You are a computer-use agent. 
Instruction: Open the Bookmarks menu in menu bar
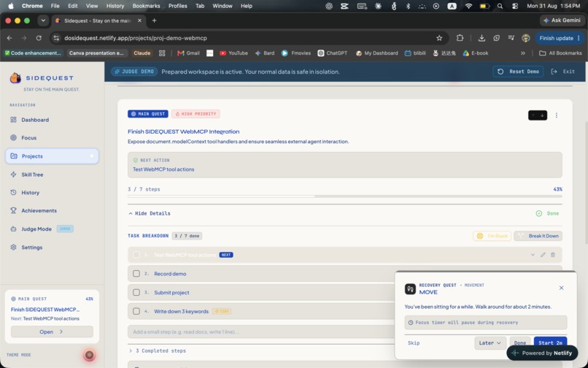[146, 6]
